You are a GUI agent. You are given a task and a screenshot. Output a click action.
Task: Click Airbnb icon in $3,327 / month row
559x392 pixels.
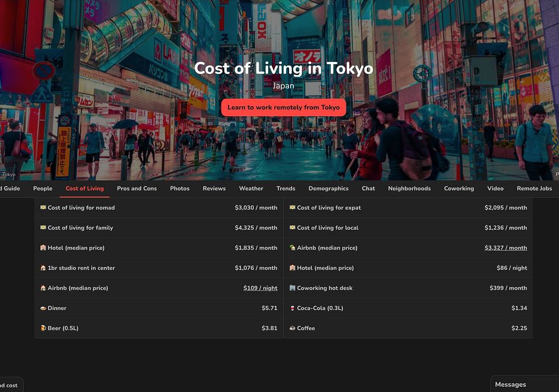click(292, 247)
